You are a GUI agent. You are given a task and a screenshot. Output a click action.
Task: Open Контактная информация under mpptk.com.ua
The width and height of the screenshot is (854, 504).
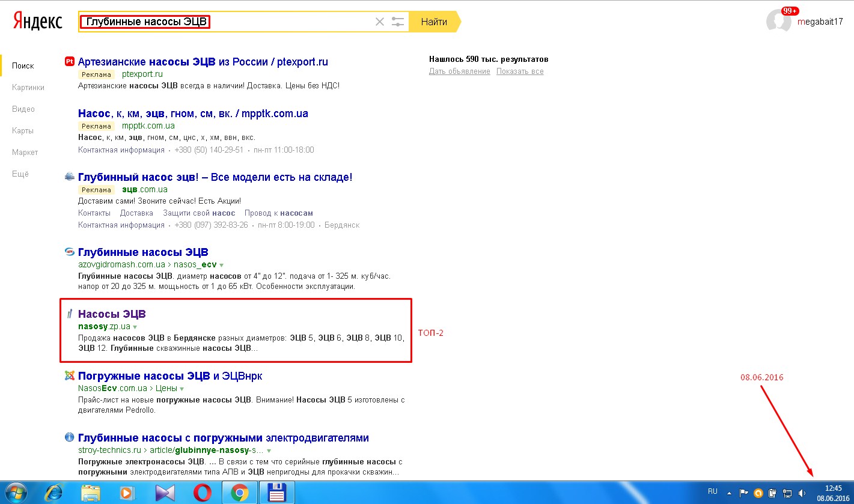(121, 150)
